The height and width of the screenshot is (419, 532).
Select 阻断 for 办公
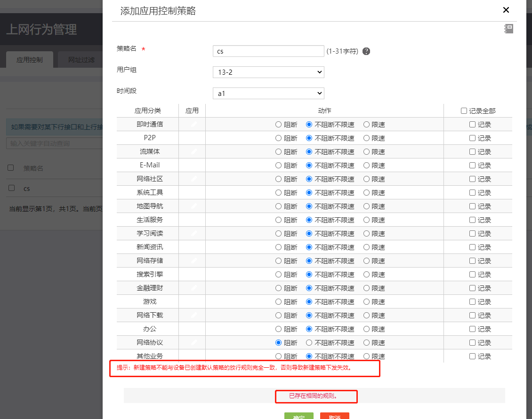pyautogui.click(x=279, y=329)
